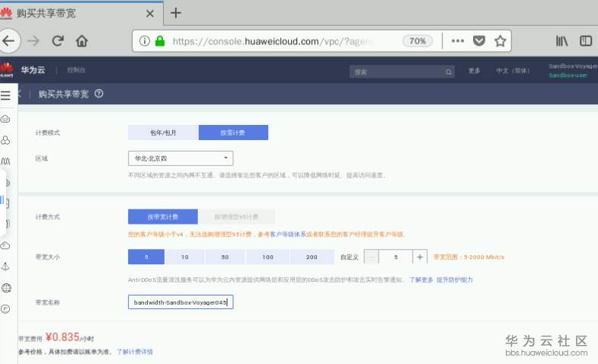Bookmark this page with the star icon

500,41
